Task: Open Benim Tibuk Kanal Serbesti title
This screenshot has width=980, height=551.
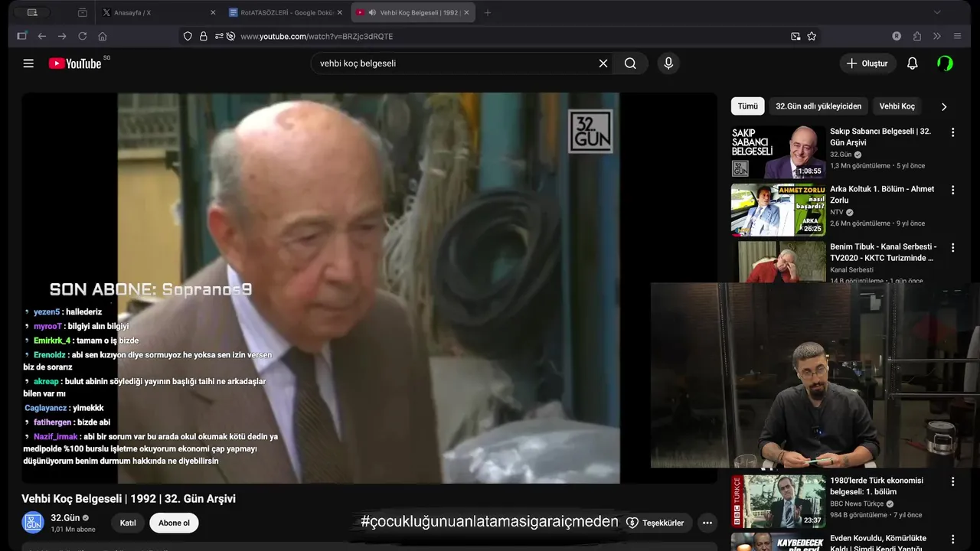Action: tap(883, 253)
